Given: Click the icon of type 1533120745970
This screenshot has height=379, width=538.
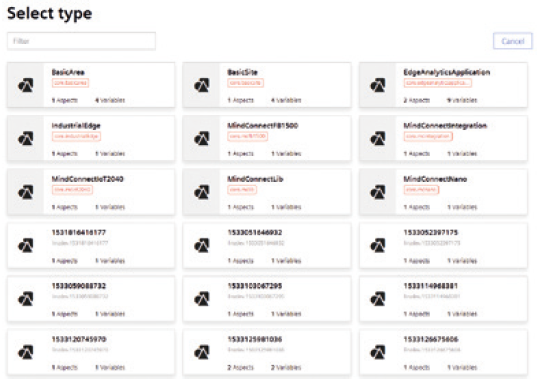Looking at the screenshot, I should [x=26, y=352].
